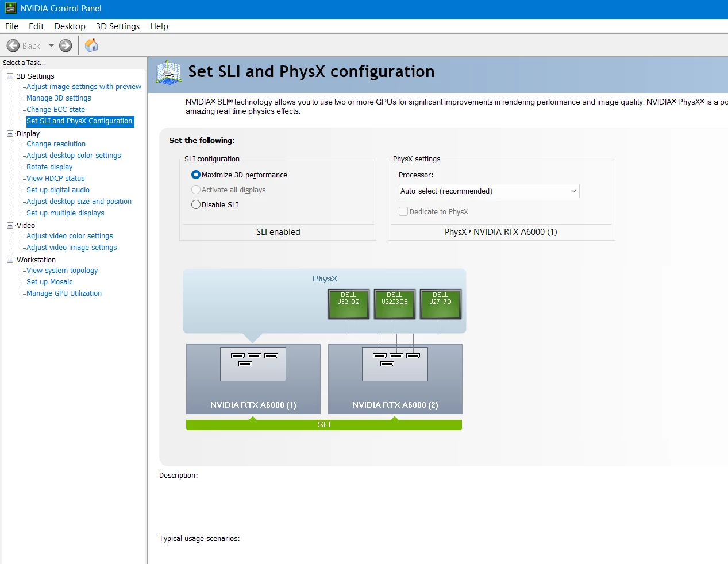728x564 pixels.
Task: Select Activate all displays radio button
Action: click(196, 190)
